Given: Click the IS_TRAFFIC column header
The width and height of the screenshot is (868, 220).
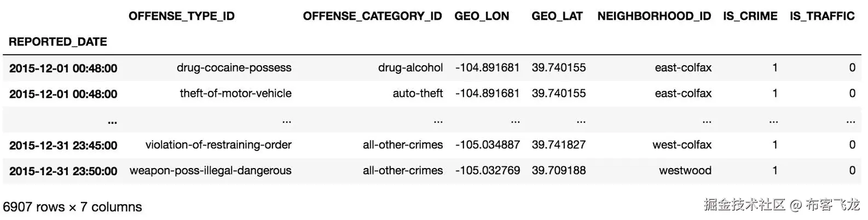Looking at the screenshot, I should [821, 16].
